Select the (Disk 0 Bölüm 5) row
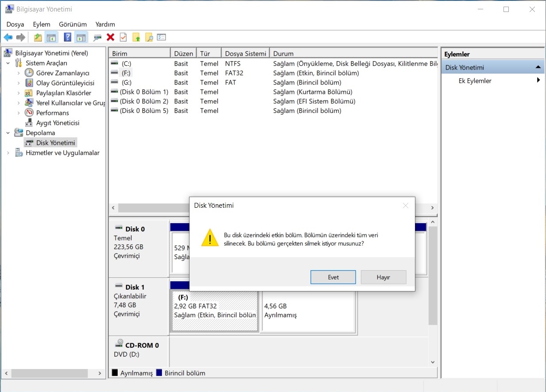 [274, 111]
